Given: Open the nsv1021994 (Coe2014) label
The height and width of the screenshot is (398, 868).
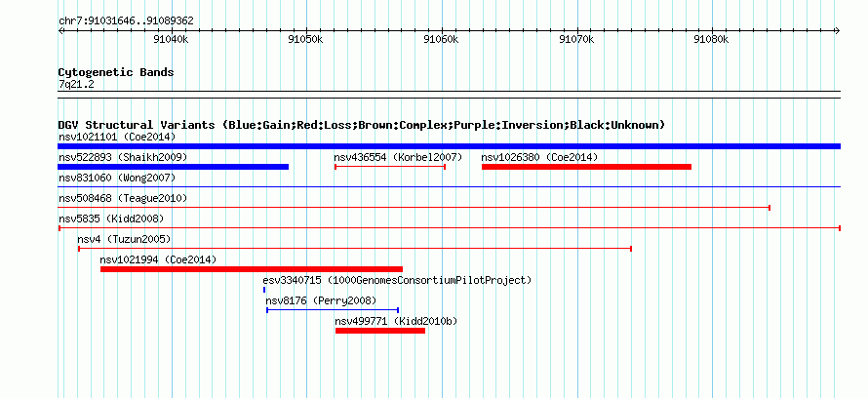Looking at the screenshot, I should [x=158, y=259].
